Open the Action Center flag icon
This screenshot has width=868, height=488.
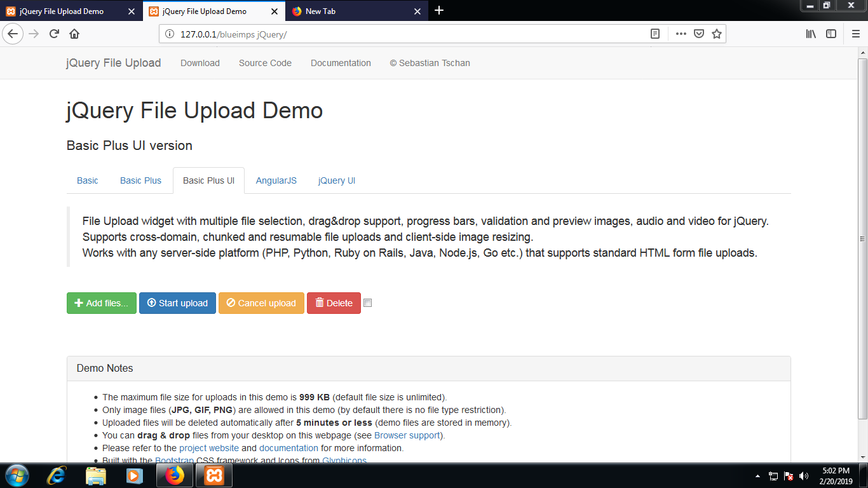[788, 476]
